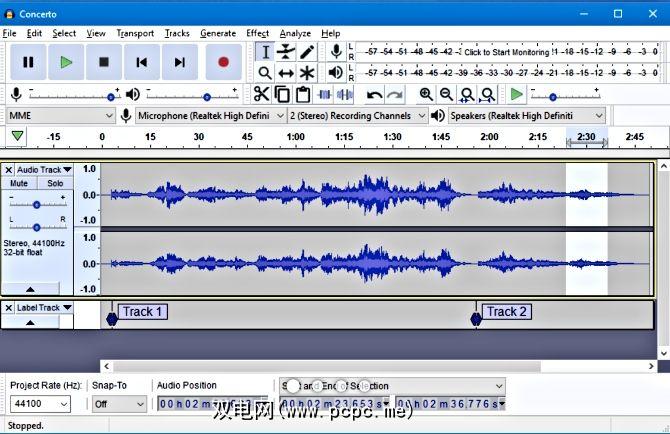
Task: Select the Time Shift tool
Action: [x=286, y=73]
